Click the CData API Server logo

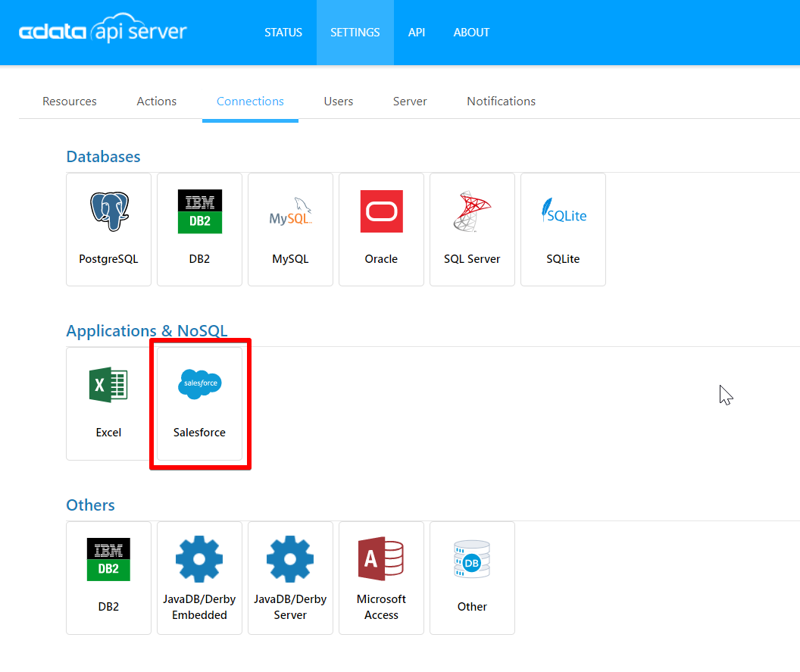click(x=102, y=30)
